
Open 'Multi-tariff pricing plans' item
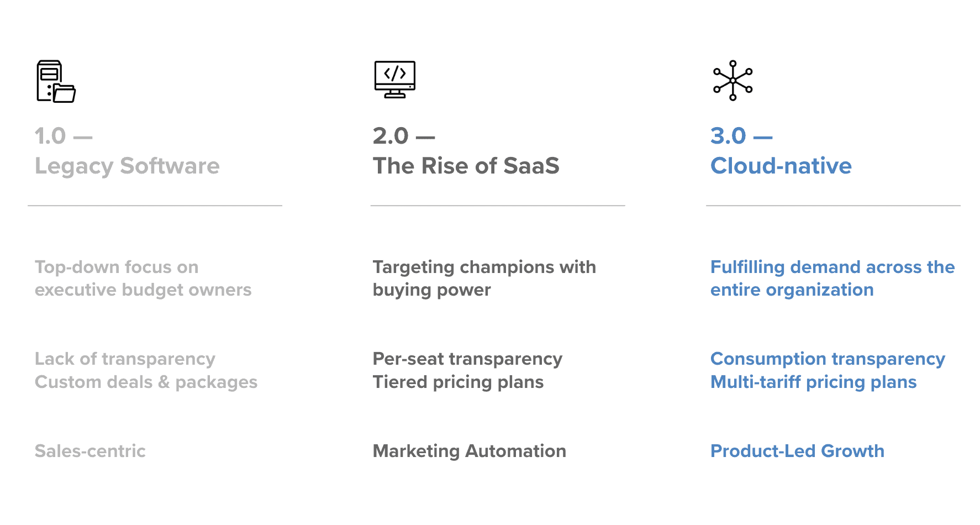tap(813, 382)
